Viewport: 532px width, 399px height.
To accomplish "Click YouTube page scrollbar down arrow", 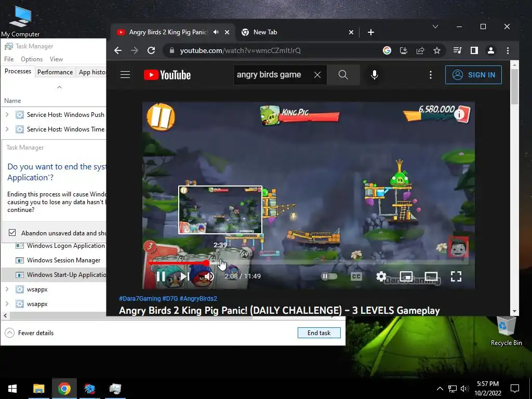I will (x=514, y=311).
